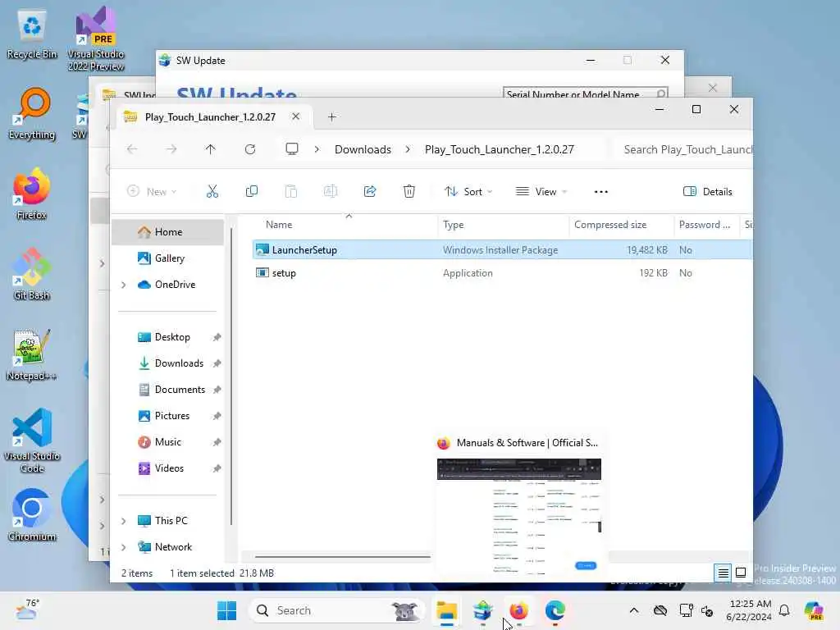
Task: Open Visual Studio Code desktop shortcut
Action: [32, 441]
